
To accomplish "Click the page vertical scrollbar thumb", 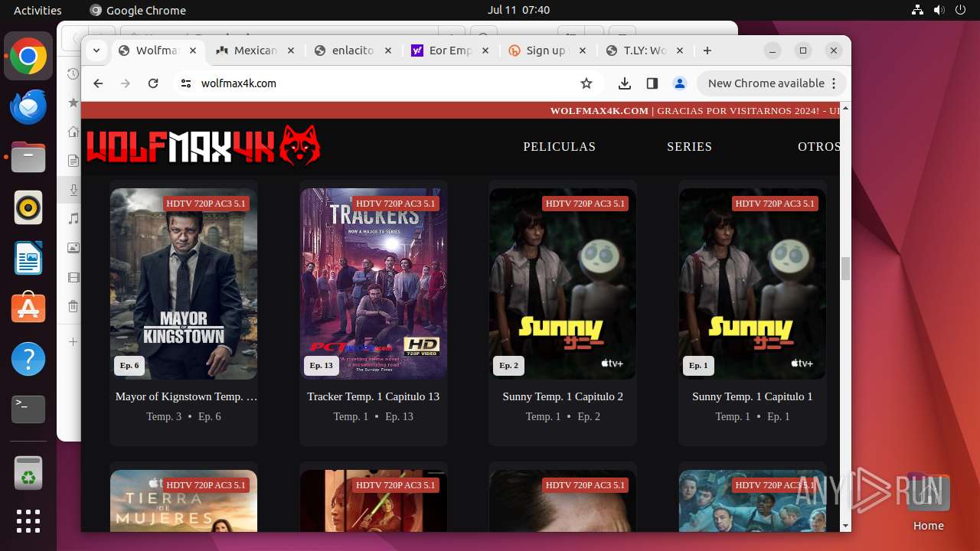I will coord(845,269).
